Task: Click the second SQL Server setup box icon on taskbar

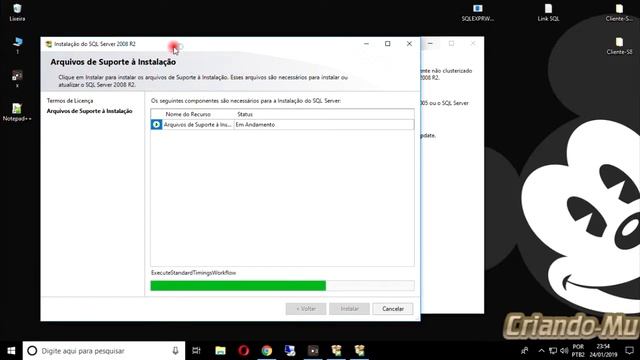Action: point(360,351)
